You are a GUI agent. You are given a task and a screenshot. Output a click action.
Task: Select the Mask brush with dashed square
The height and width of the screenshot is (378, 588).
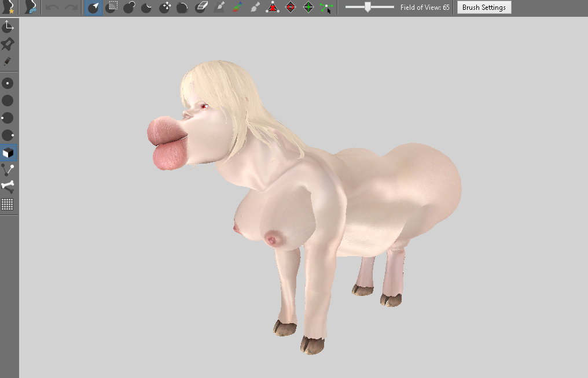pyautogui.click(x=111, y=7)
